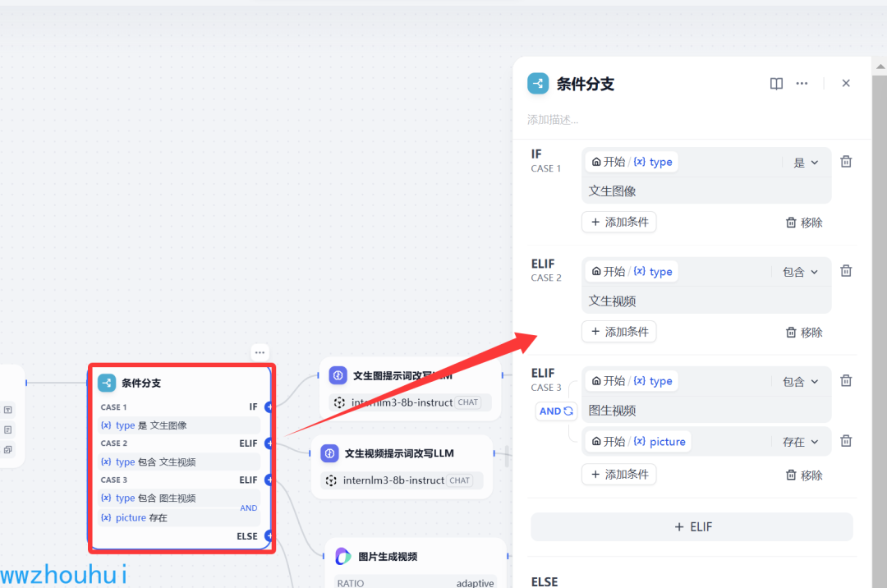This screenshot has height=588, width=887.
Task: Toggle the AND logical operator in CASE 3
Action: 556,411
